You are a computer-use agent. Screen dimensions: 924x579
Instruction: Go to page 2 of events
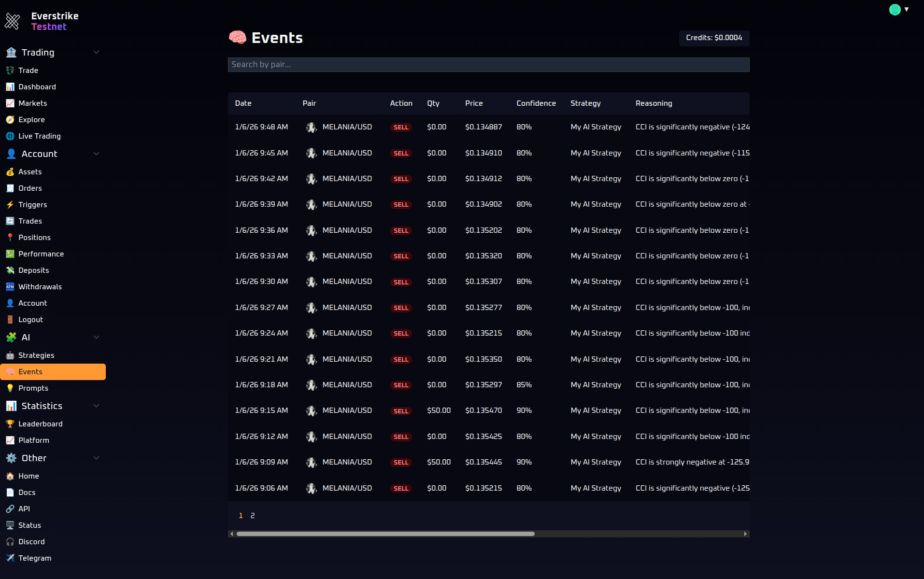253,516
